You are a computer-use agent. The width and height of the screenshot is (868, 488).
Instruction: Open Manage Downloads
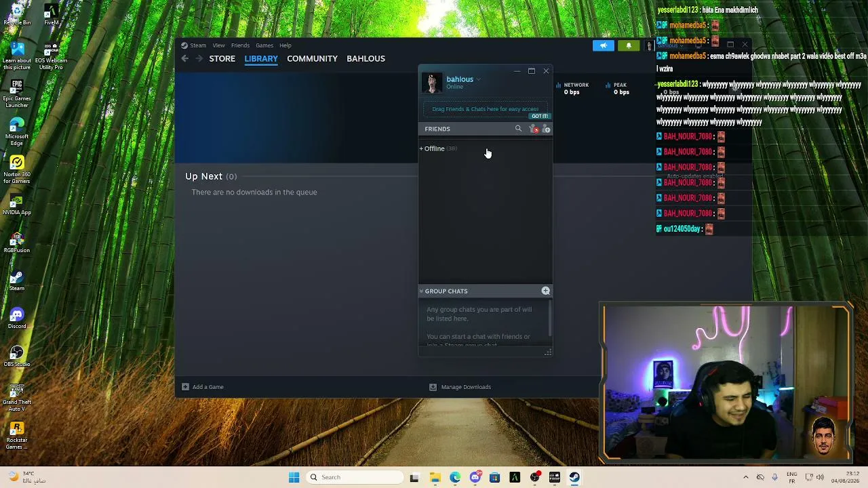(x=460, y=387)
